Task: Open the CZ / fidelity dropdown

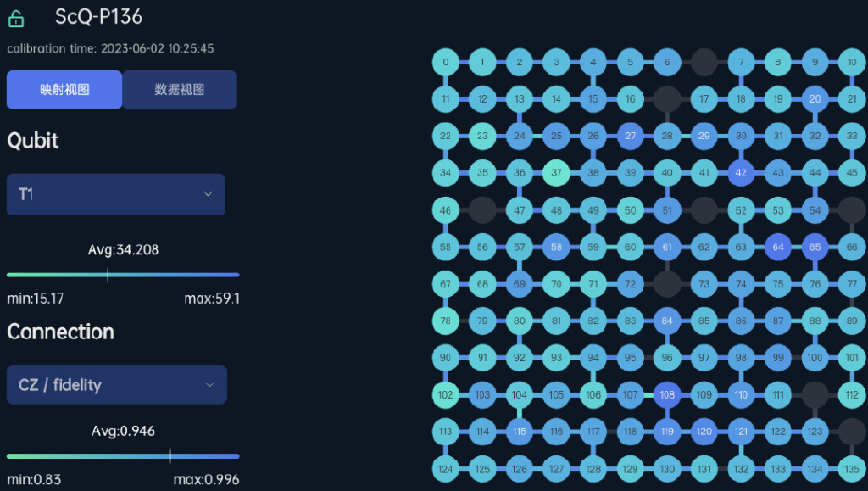Action: coord(116,385)
